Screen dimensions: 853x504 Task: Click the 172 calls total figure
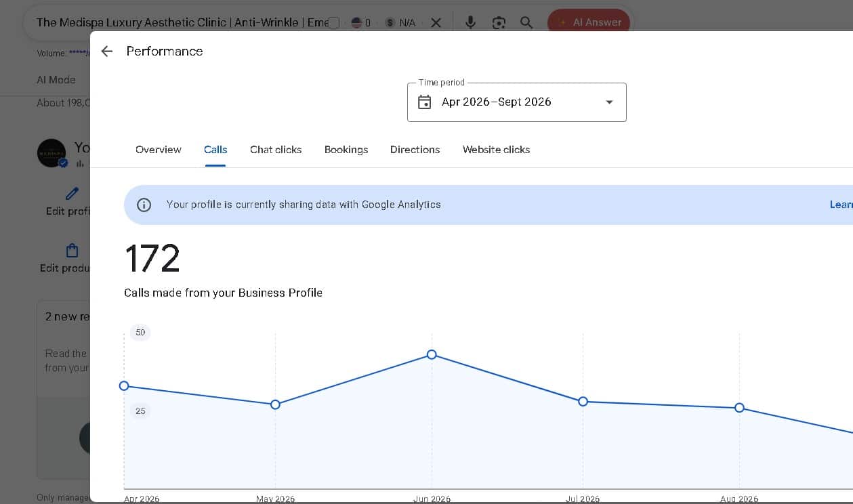(x=152, y=258)
